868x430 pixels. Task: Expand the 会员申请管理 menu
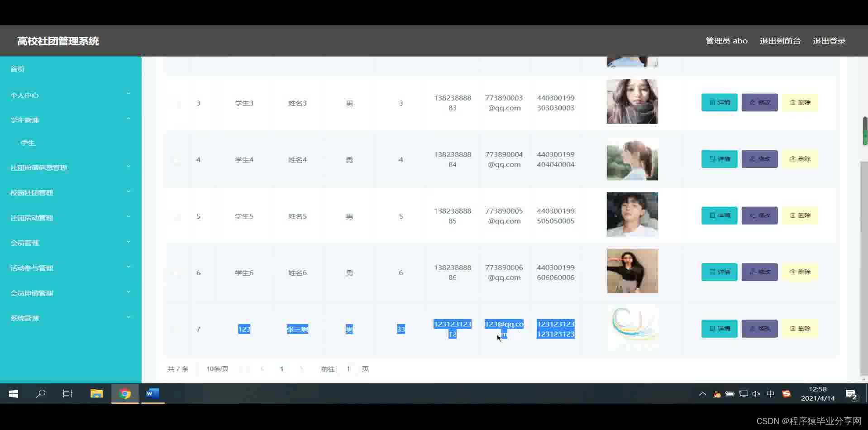pyautogui.click(x=71, y=293)
